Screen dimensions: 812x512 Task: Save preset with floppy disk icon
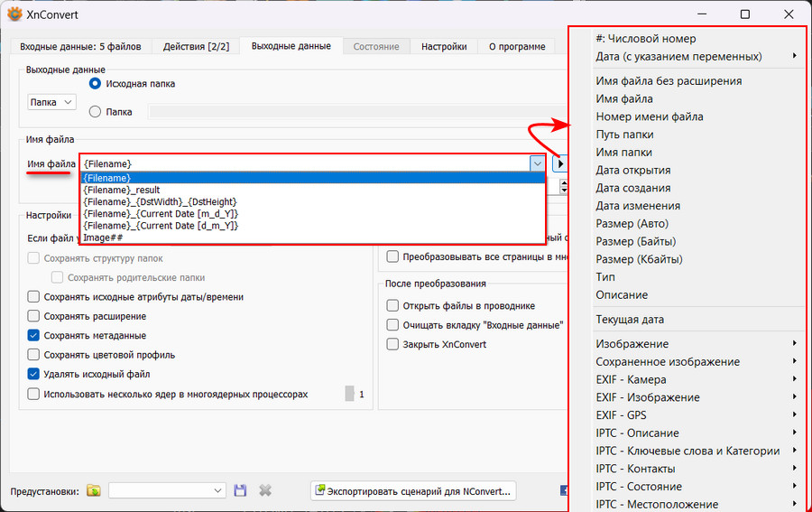click(240, 490)
